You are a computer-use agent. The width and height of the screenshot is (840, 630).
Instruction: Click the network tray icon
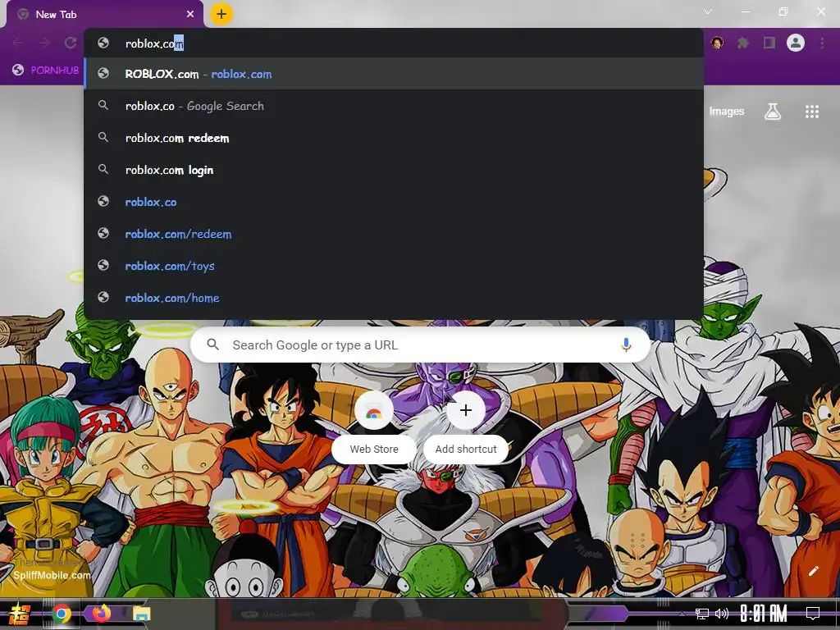click(x=702, y=614)
